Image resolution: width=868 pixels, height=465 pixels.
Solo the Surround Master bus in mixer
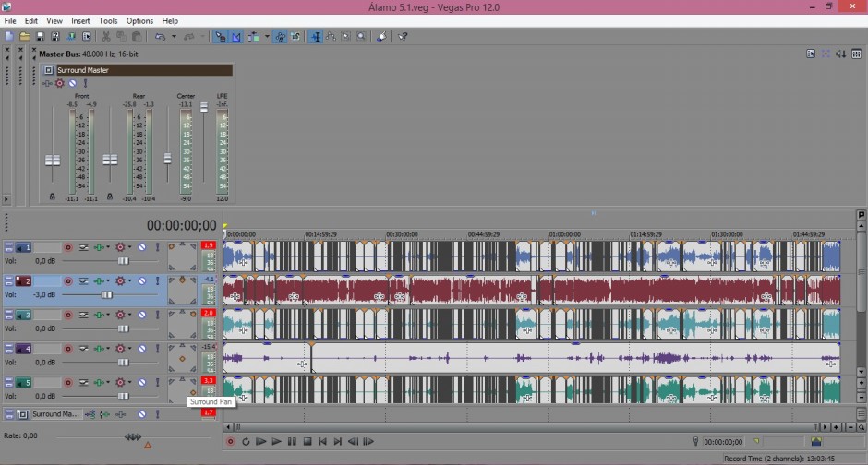pyautogui.click(x=85, y=83)
